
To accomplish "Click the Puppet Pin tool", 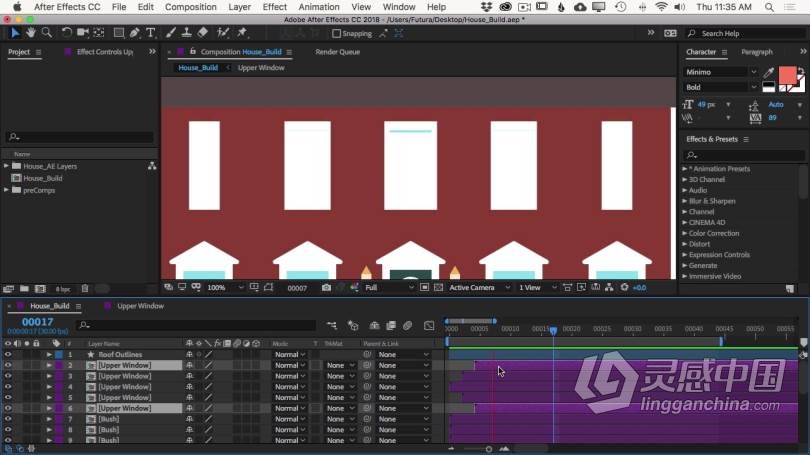I will [x=242, y=33].
